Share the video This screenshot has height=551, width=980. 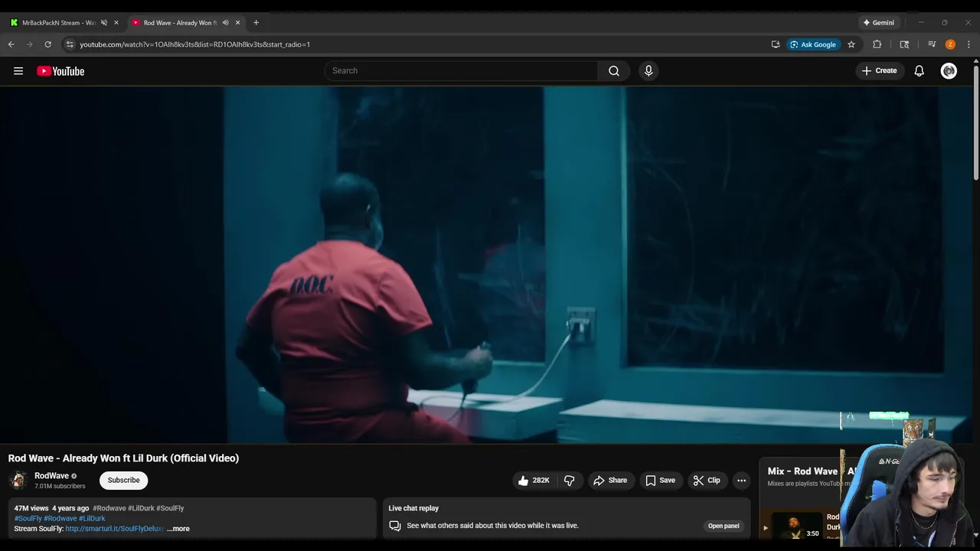[x=610, y=481]
